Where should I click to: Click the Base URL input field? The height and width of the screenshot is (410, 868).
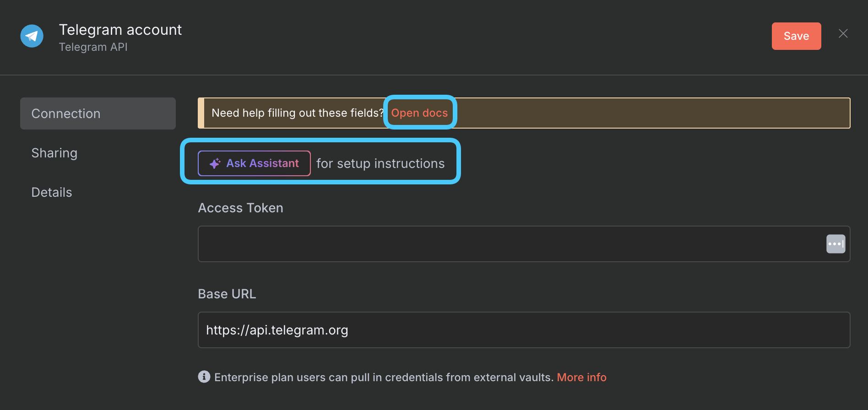tap(524, 330)
